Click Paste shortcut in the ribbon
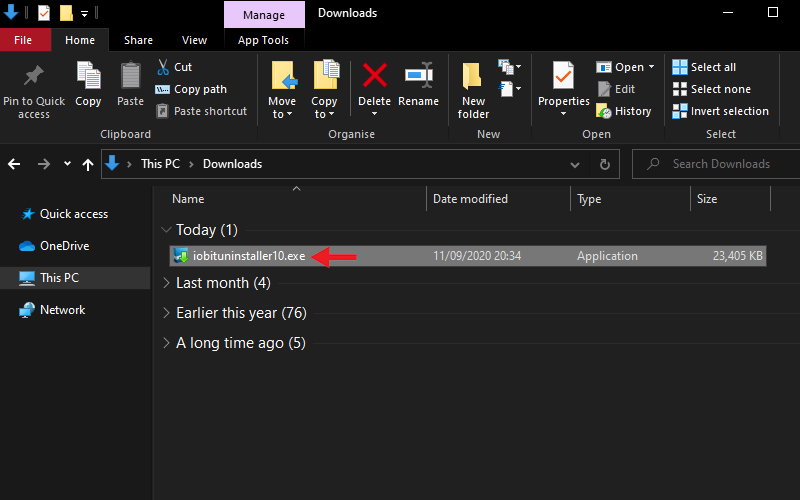Screen dimensions: 800x500 pyautogui.click(x=201, y=111)
